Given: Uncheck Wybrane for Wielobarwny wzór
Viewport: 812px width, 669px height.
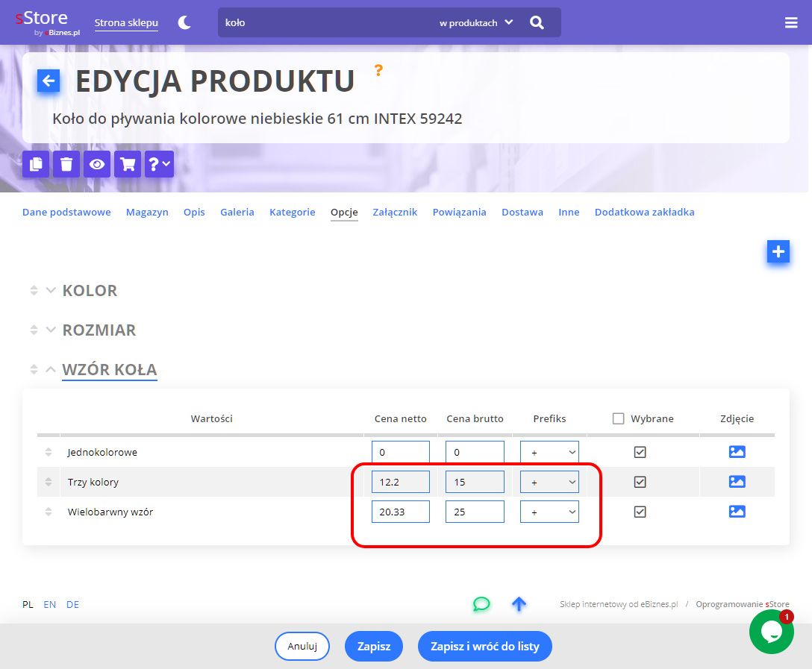Looking at the screenshot, I should pos(640,512).
